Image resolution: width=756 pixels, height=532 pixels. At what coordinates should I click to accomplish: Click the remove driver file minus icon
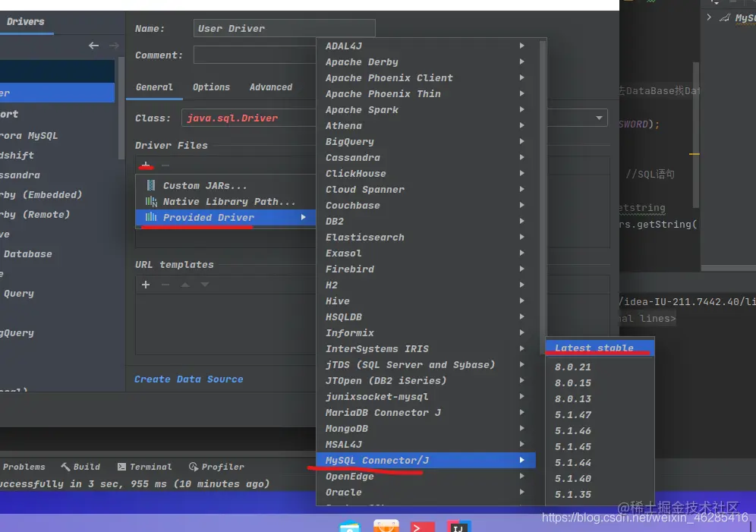pyautogui.click(x=165, y=165)
